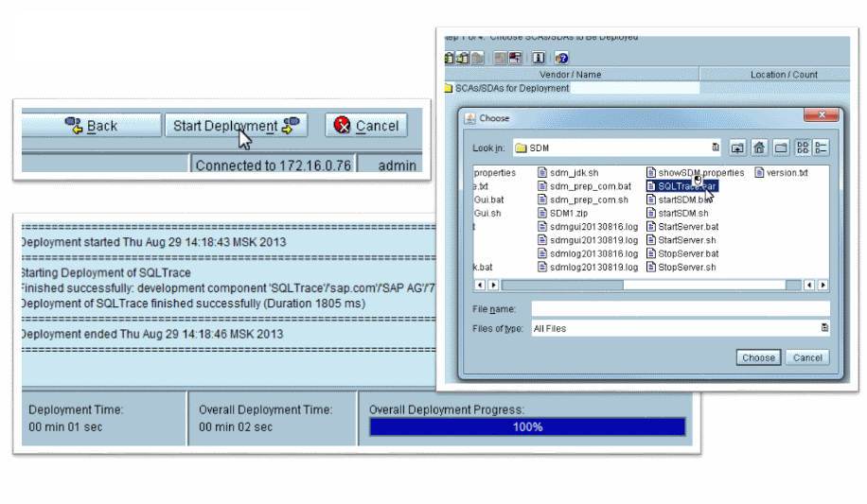
Task: Click the grayed-out folder toolbar icon
Action: coord(478,58)
